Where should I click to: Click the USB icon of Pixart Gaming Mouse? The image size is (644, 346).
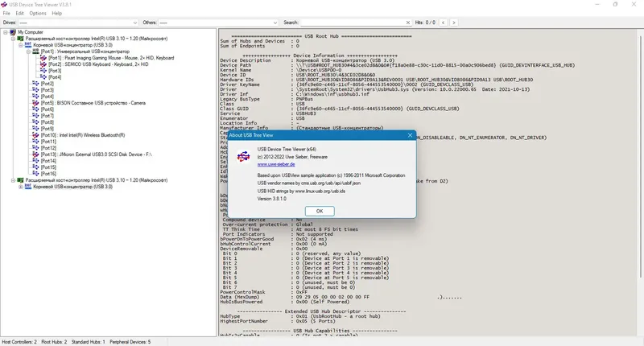tap(43, 58)
